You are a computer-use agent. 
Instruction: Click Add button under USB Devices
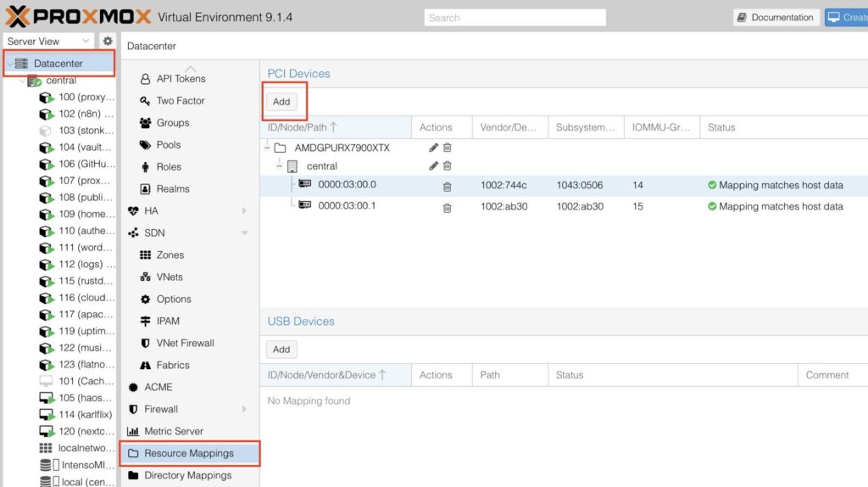click(281, 350)
